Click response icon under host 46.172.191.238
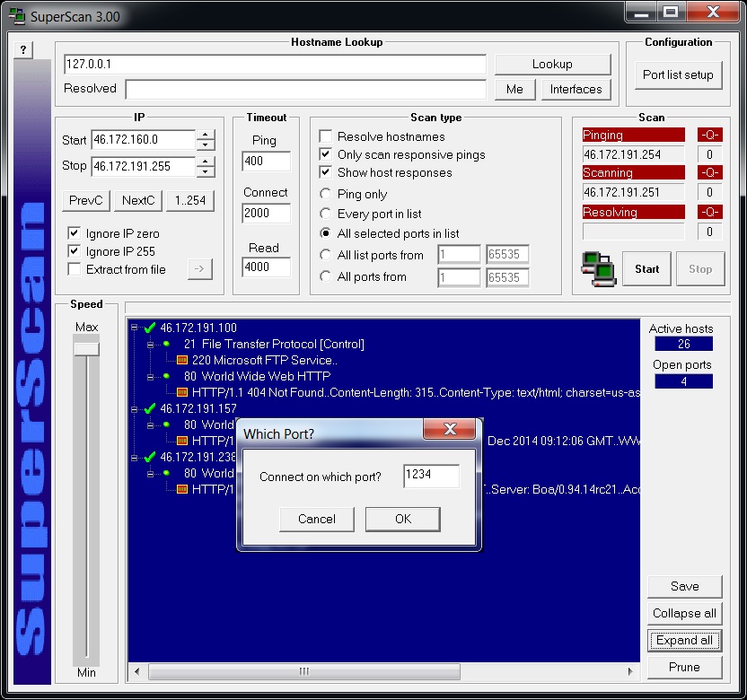This screenshot has height=700, width=747. coord(182,489)
